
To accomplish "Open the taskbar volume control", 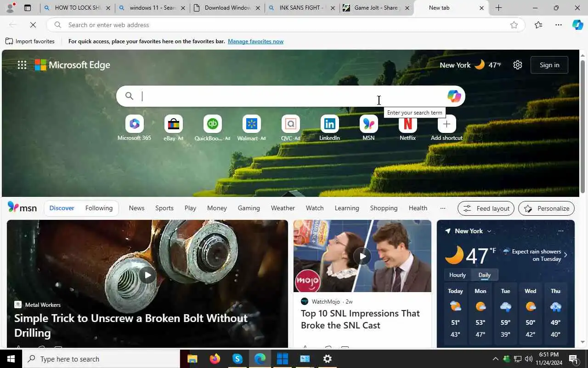I will (529, 359).
